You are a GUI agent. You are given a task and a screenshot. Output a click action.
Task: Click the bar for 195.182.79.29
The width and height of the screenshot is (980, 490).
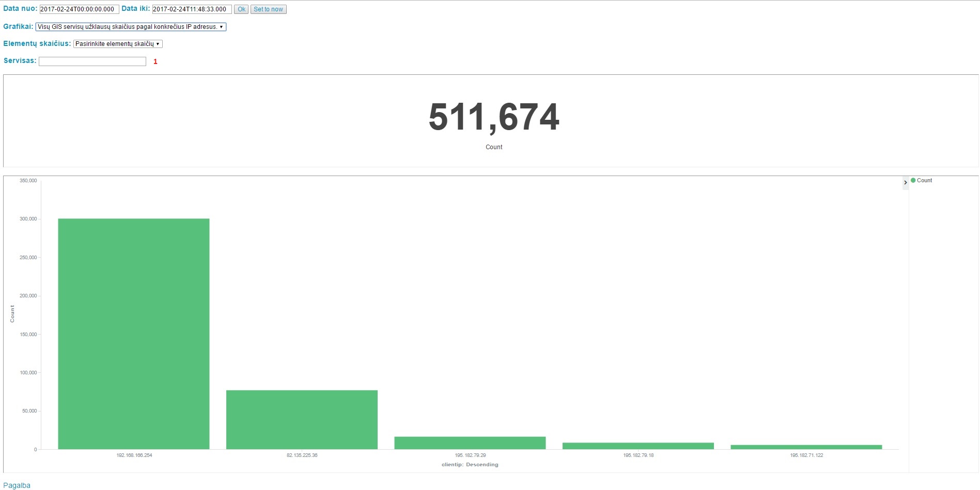470,443
